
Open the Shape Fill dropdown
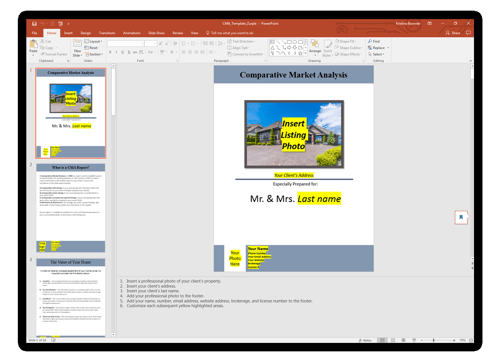tap(345, 41)
